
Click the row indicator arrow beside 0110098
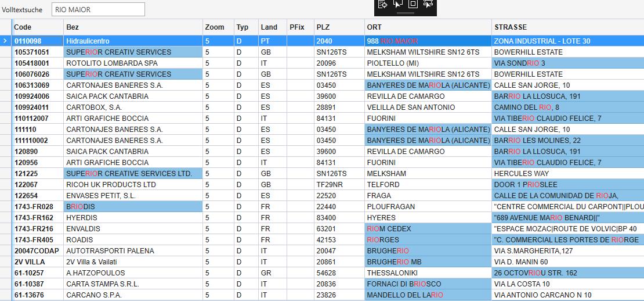5,41
